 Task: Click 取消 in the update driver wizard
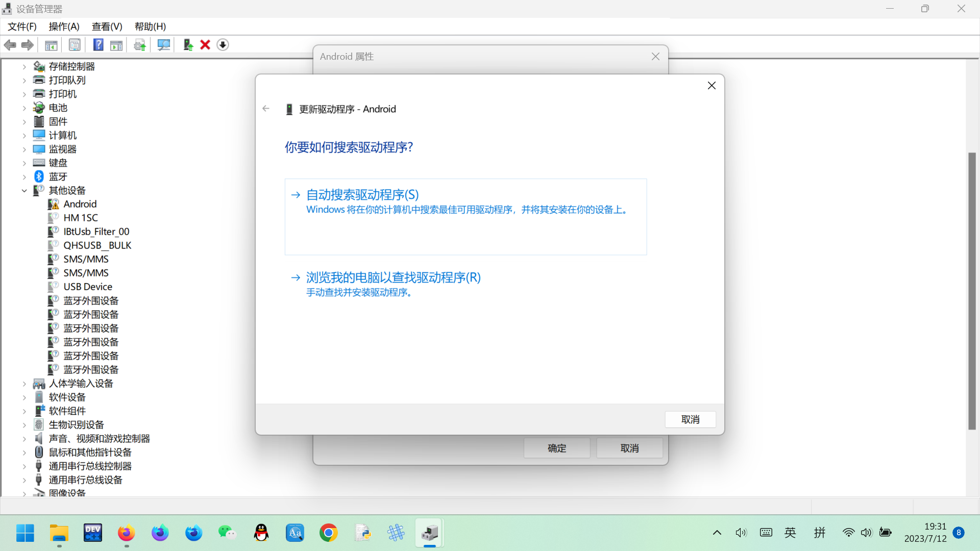pyautogui.click(x=690, y=419)
